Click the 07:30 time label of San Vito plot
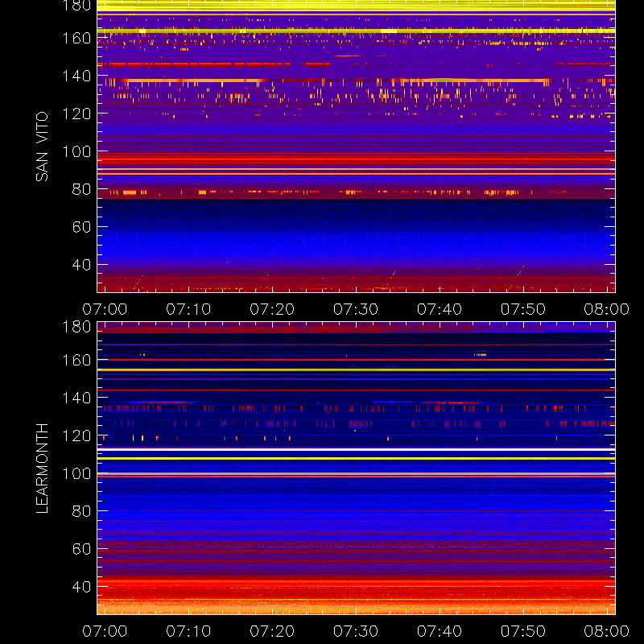Screen dimensions: 644x644 (x=356, y=309)
